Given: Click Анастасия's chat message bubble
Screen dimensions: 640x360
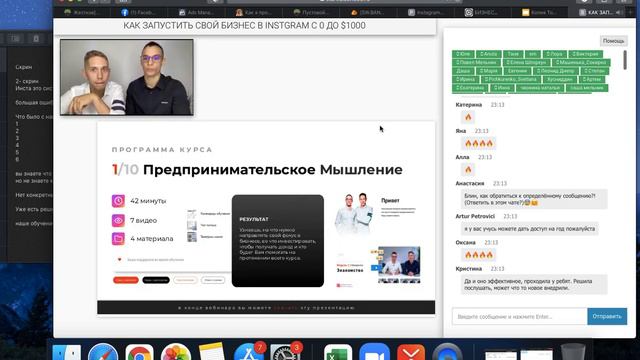Looking at the screenshot, I should pyautogui.click(x=534, y=199).
